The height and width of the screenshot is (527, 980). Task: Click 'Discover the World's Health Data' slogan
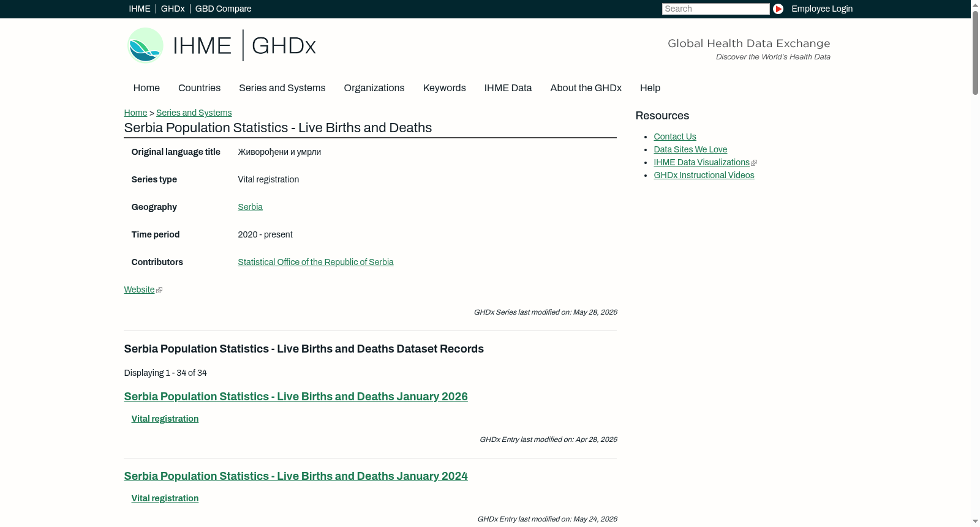[774, 57]
